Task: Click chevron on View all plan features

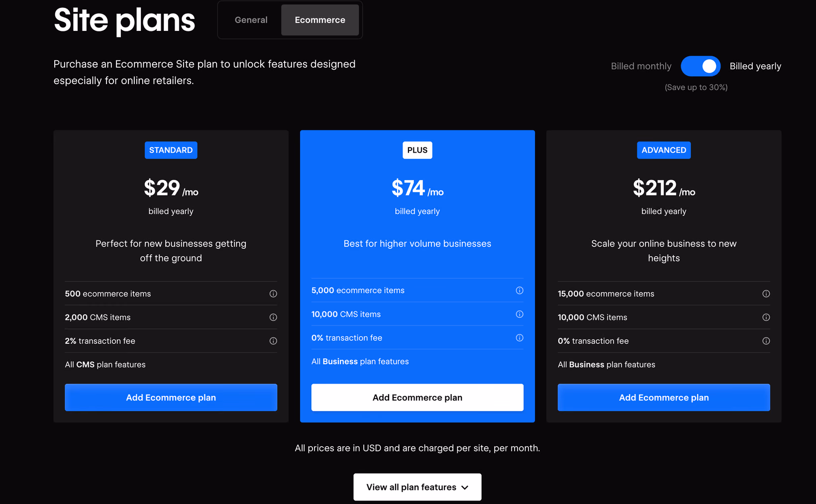Action: pyautogui.click(x=465, y=488)
